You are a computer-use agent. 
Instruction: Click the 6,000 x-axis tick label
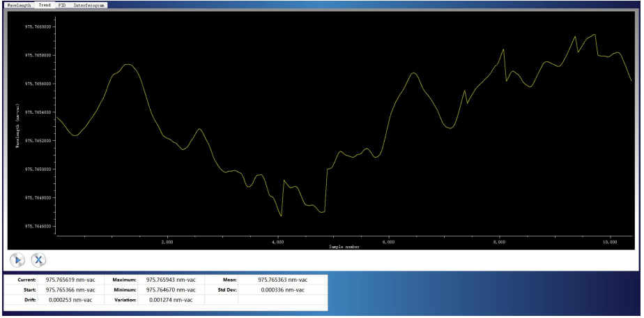point(388,242)
